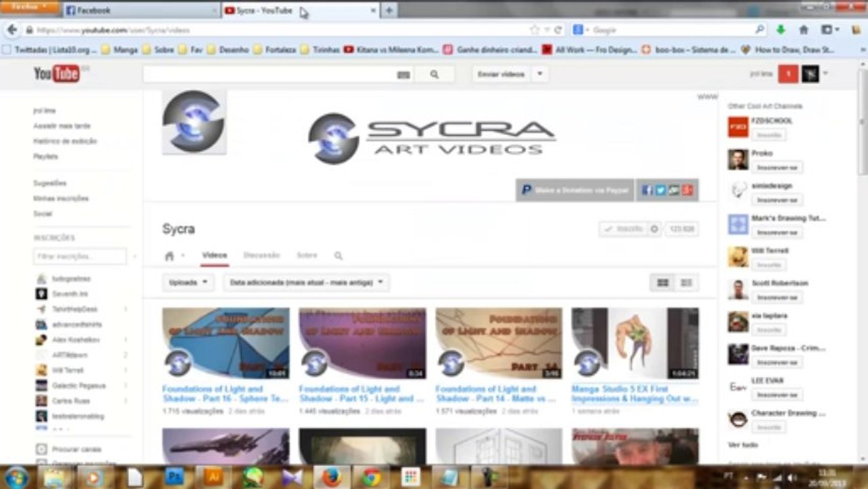The width and height of the screenshot is (868, 489).
Task: Go to Firefox home icon
Action: click(x=804, y=30)
